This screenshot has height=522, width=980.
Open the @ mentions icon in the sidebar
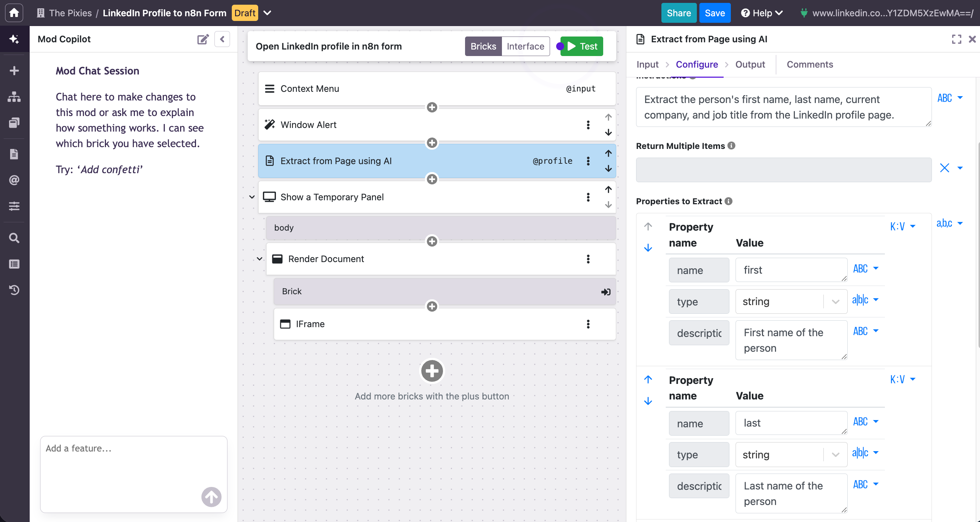tap(14, 180)
